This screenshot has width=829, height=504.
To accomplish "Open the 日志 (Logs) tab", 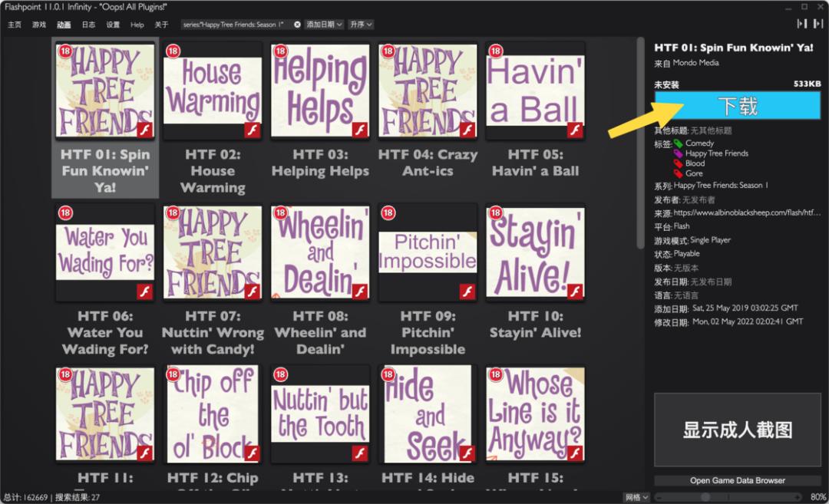I will (88, 25).
